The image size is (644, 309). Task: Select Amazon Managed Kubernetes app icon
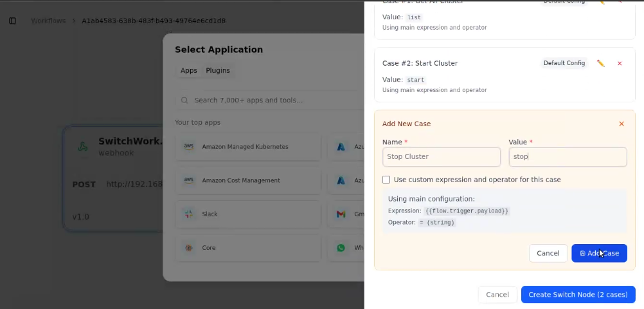[x=188, y=147]
